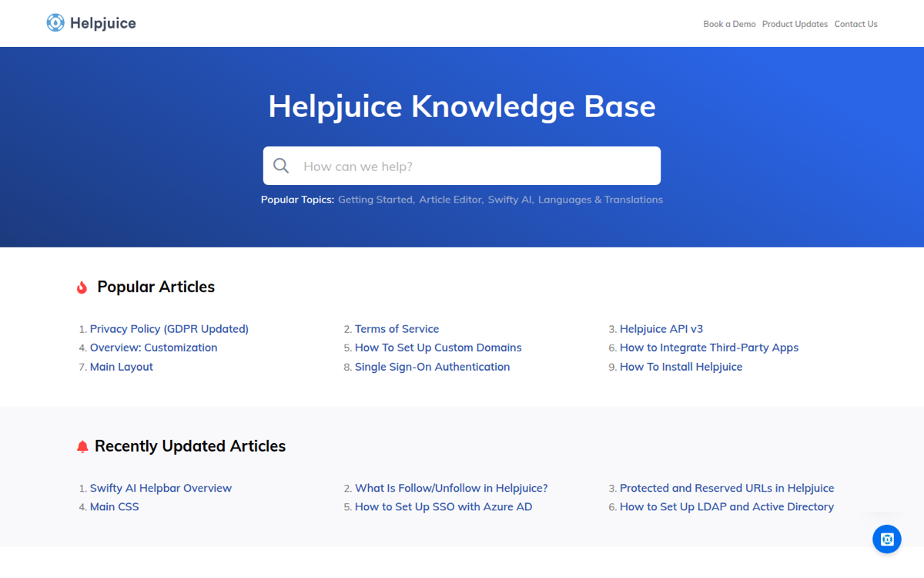Go to Product Updates
The width and height of the screenshot is (924, 578).
[795, 24]
